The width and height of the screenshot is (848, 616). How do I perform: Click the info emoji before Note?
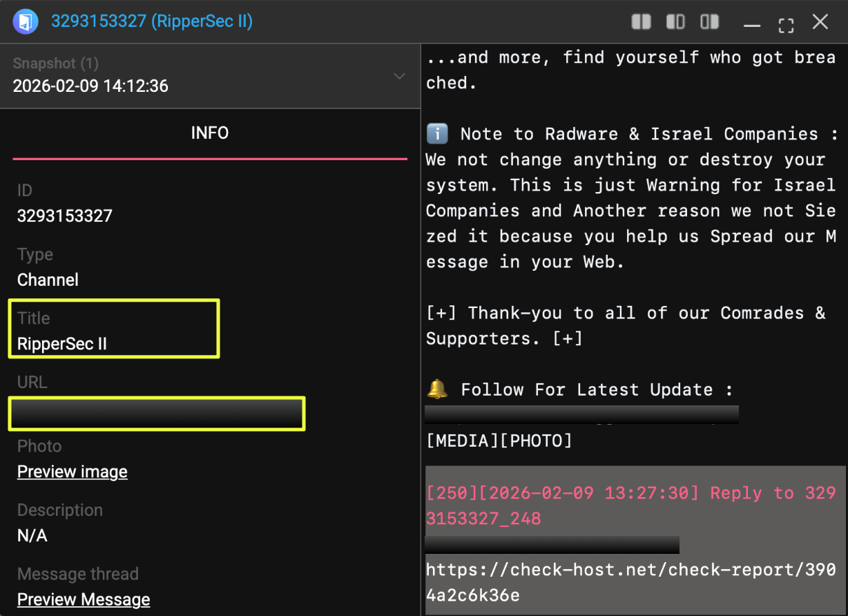click(437, 134)
